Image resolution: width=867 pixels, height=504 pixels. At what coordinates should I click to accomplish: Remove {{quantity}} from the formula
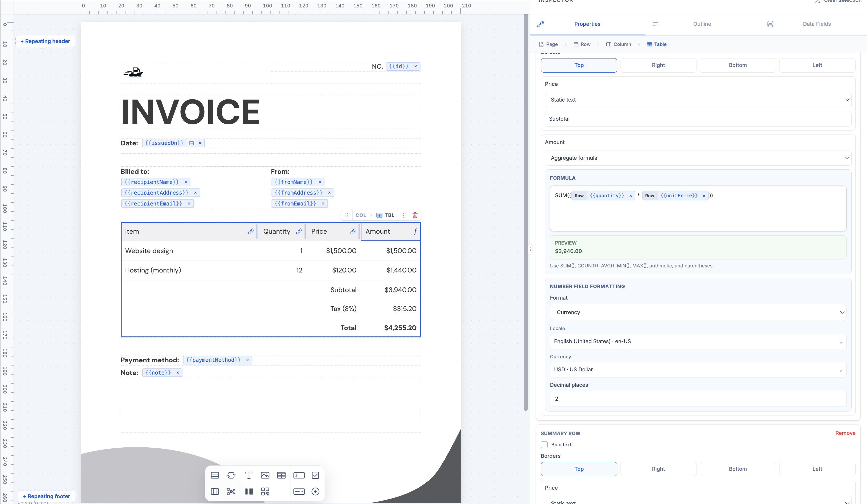click(631, 196)
